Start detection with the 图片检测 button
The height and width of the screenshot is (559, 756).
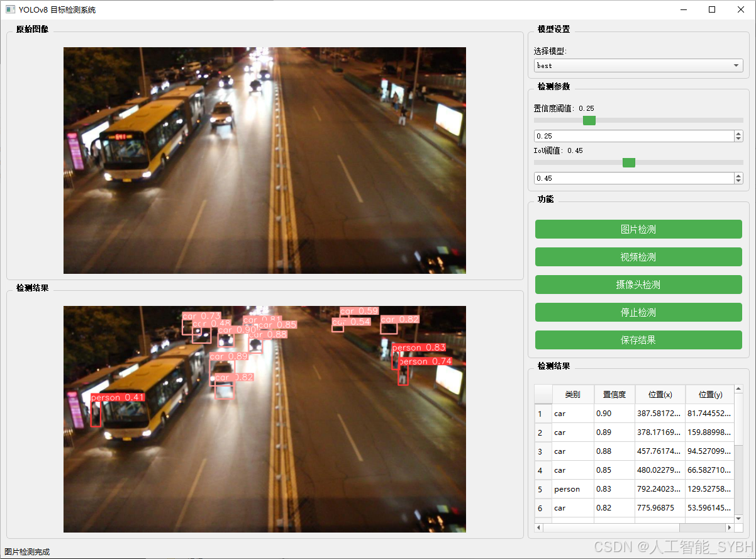(638, 229)
